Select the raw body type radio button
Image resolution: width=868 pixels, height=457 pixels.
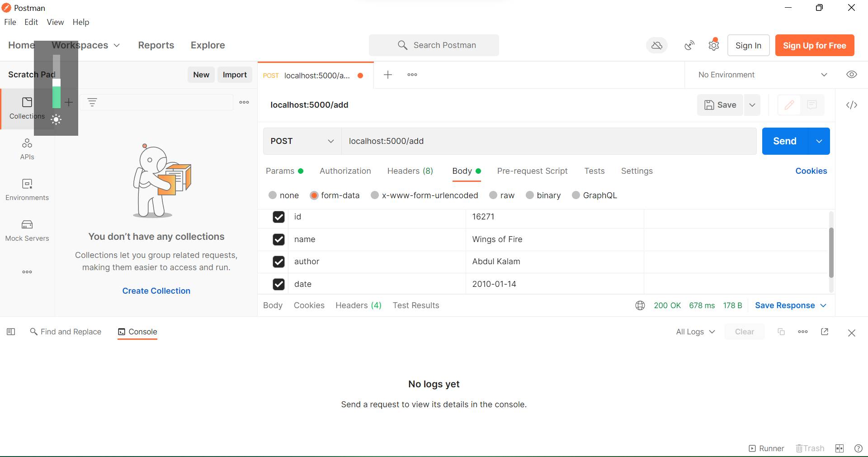pos(493,195)
